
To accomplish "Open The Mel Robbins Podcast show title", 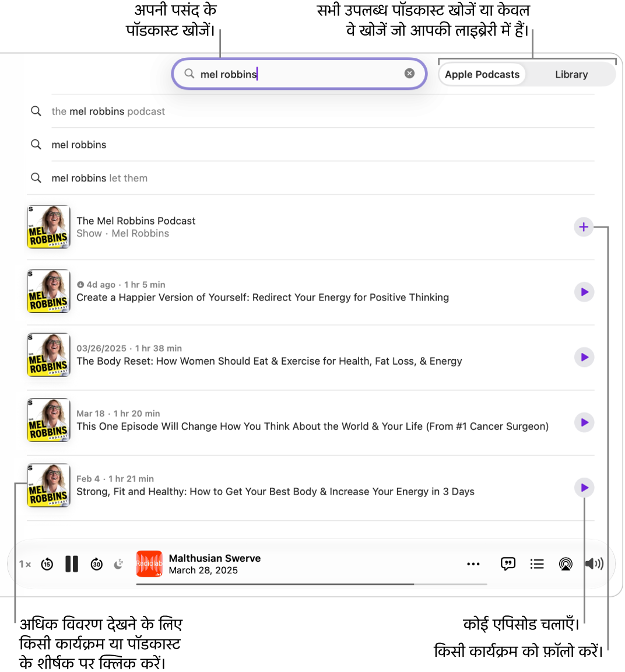I will point(136,220).
